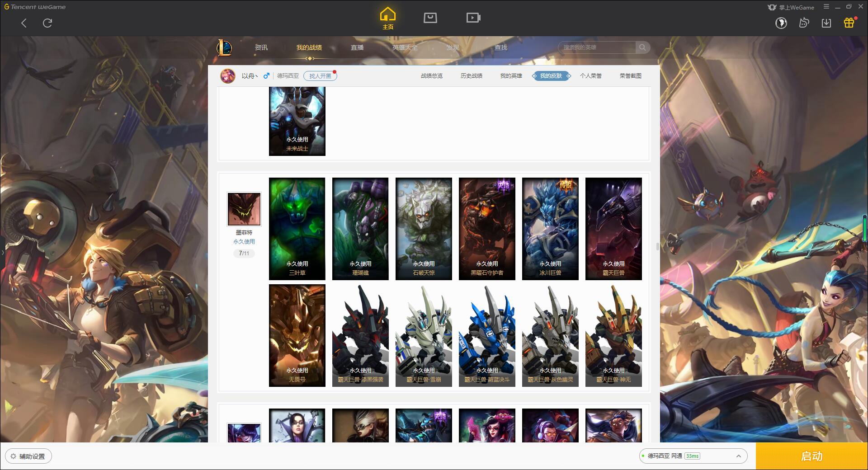Screen dimensions: 868x470
Task: Click the globe browser icon
Action: pos(781,23)
